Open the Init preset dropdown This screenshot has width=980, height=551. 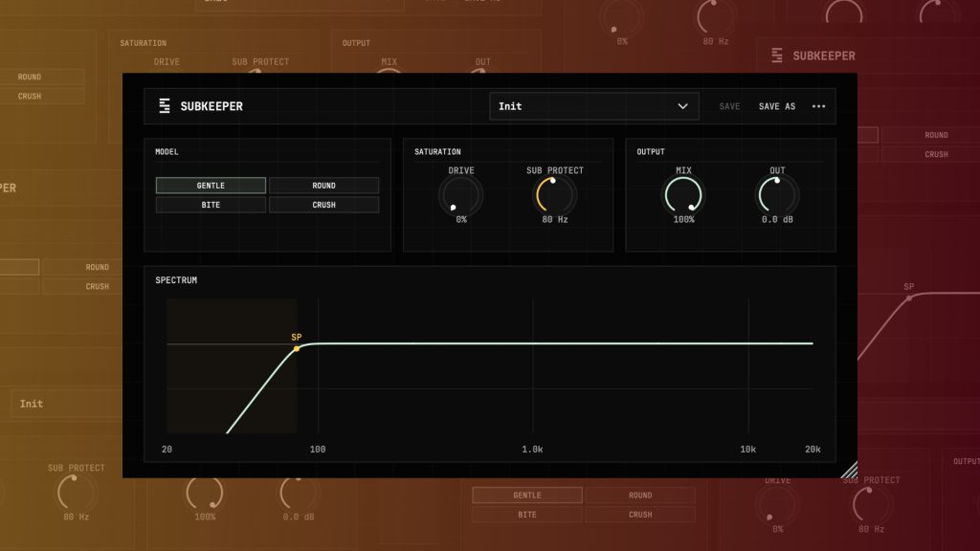click(593, 106)
